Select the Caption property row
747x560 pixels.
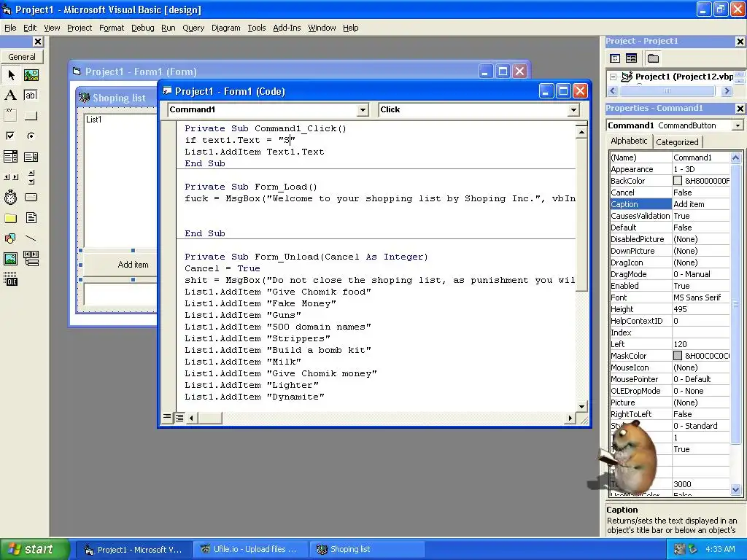tap(670, 204)
